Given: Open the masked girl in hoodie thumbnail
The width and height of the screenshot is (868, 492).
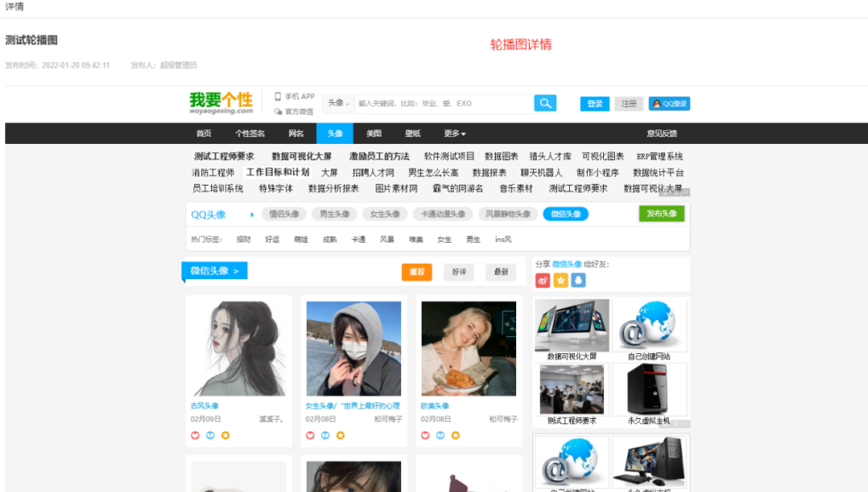Looking at the screenshot, I should point(354,349).
